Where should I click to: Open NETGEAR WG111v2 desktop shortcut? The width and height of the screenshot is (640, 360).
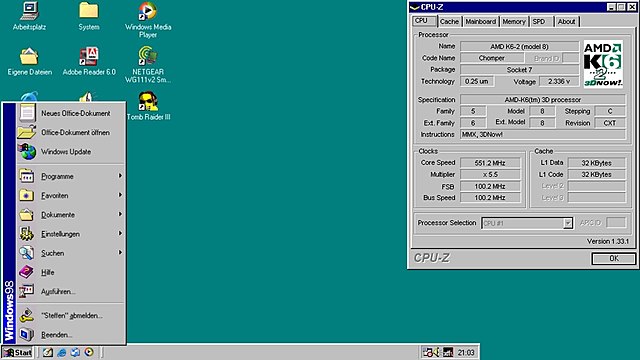(x=148, y=64)
